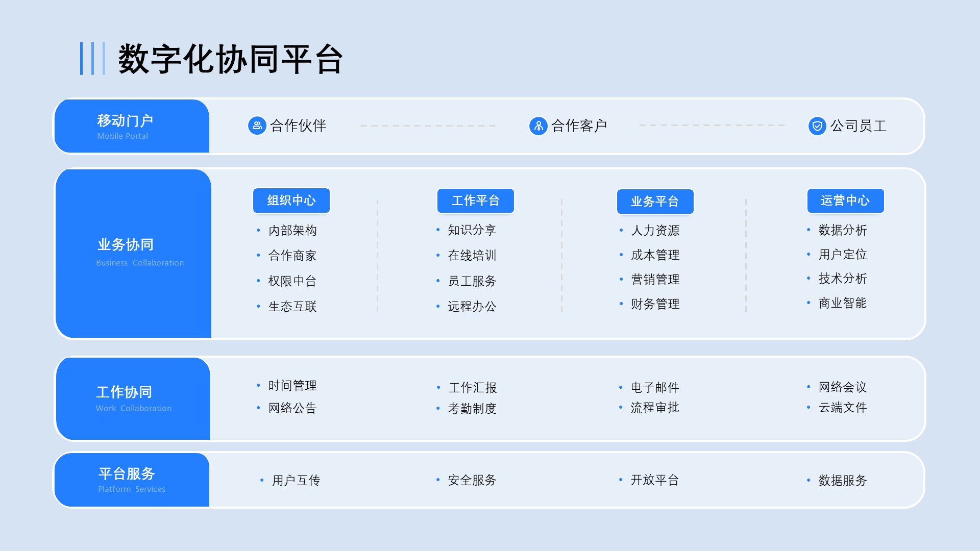Screen dimensions: 980x551
Task: Click the 公司员工 shield icon
Action: click(x=817, y=126)
